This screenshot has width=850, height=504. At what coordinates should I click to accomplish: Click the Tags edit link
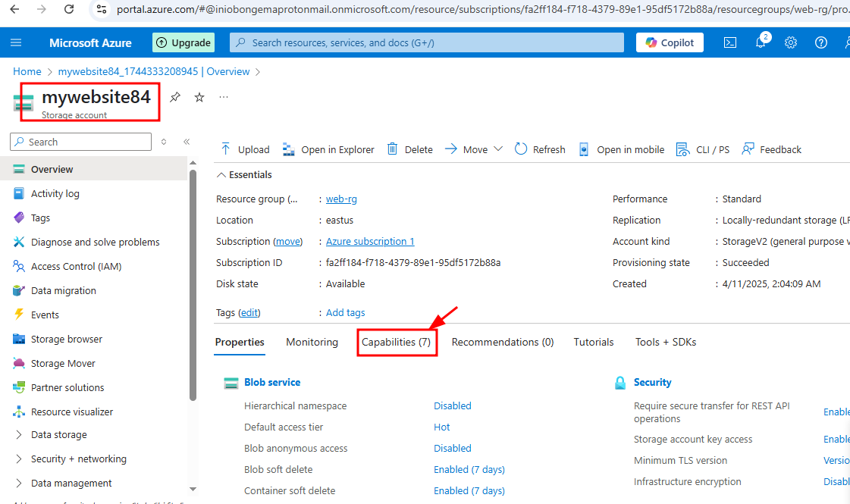[x=249, y=313]
